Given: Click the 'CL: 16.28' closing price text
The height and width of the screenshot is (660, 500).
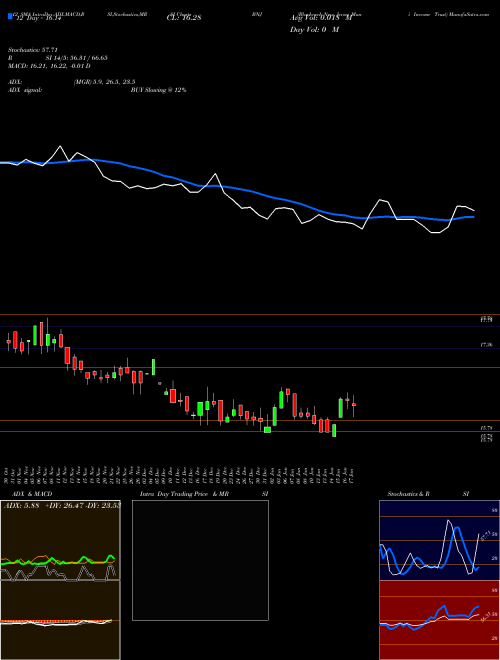Looking at the screenshot, I should [184, 18].
